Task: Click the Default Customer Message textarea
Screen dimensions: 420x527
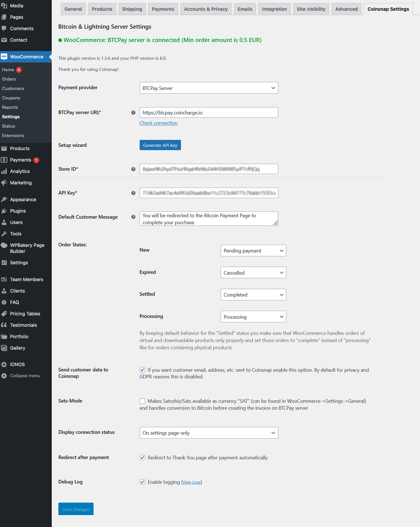Action: pyautogui.click(x=209, y=219)
